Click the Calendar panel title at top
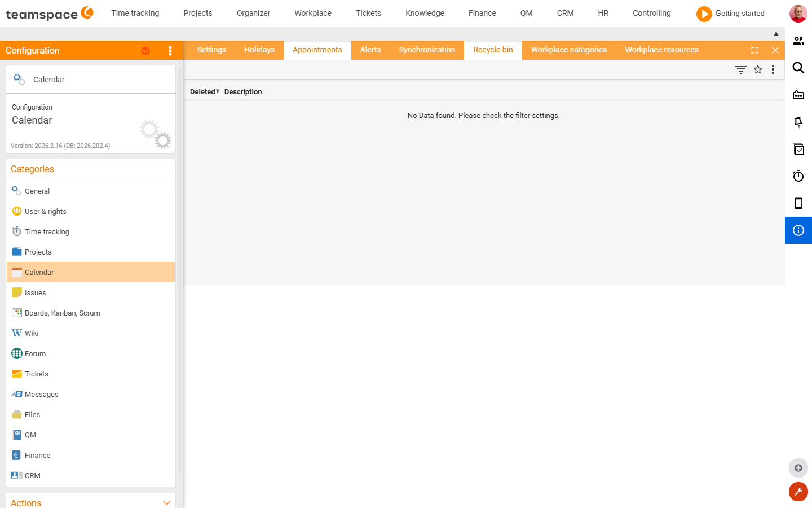This screenshot has height=508, width=812. pyautogui.click(x=48, y=80)
